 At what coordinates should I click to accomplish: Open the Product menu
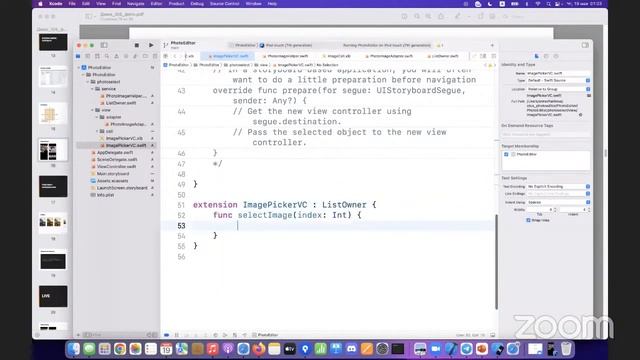(176, 4)
